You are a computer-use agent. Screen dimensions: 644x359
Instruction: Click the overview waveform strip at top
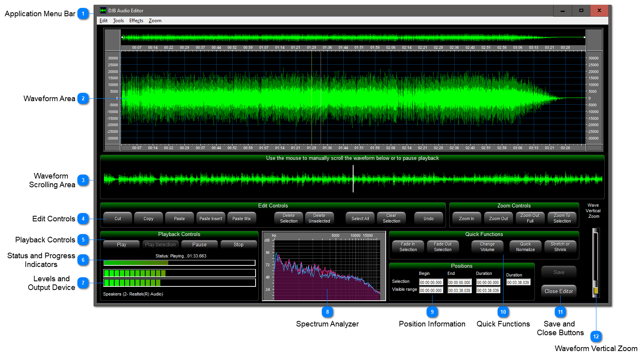[x=353, y=37]
